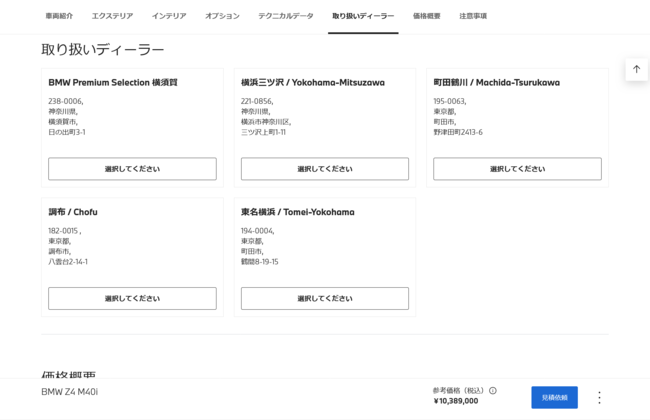Select the 取り扱いディーラー tab
This screenshot has width=650, height=420.
[363, 16]
